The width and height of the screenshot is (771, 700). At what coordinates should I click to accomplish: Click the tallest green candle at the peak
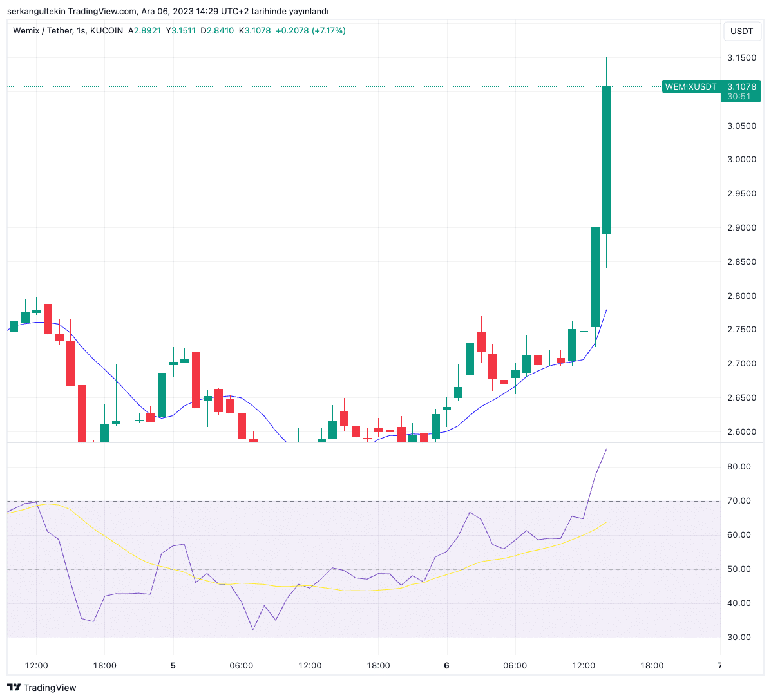(x=606, y=160)
